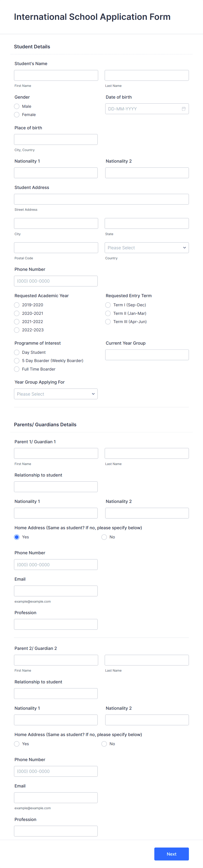Open the Country dropdown
The width and height of the screenshot is (203, 868).
pos(147,247)
